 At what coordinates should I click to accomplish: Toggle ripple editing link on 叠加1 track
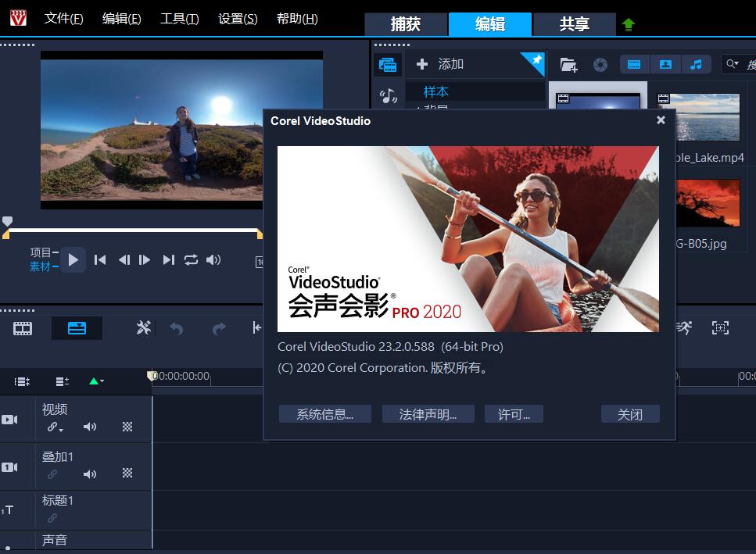click(x=52, y=474)
